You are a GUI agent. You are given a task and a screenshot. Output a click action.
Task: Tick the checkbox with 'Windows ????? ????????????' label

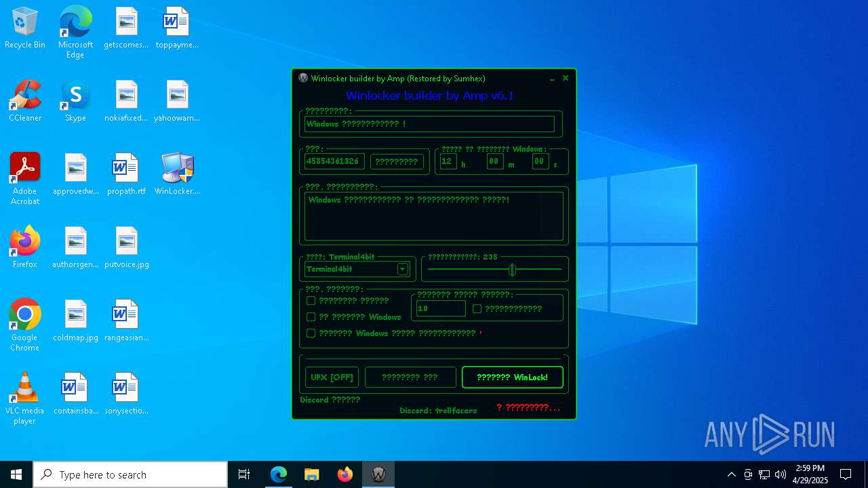coord(311,333)
